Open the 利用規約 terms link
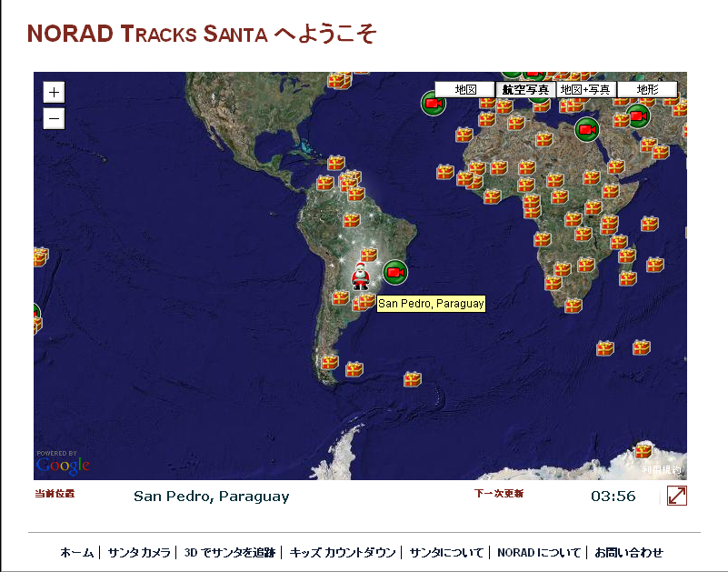Image resolution: width=728 pixels, height=572 pixels. pyautogui.click(x=662, y=470)
